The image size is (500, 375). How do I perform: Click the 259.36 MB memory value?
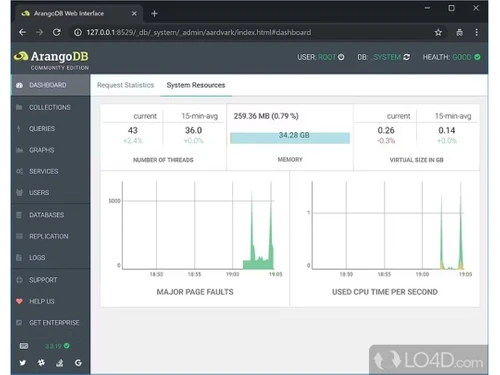pyautogui.click(x=266, y=116)
